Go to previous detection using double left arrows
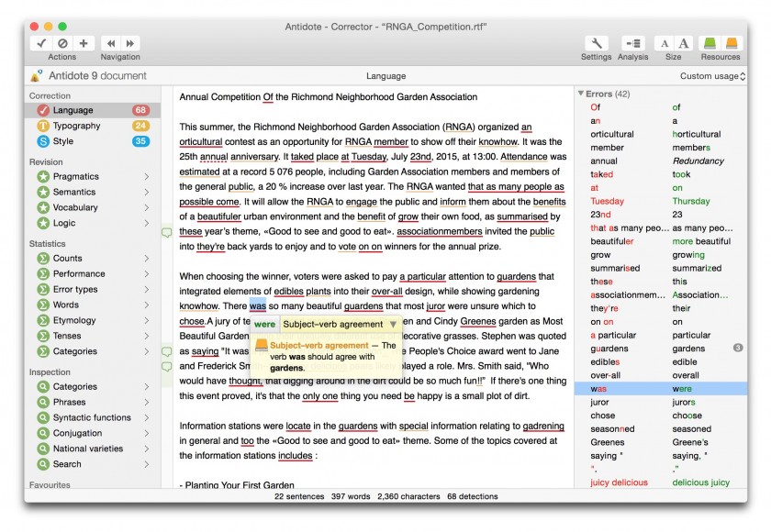 click(111, 43)
